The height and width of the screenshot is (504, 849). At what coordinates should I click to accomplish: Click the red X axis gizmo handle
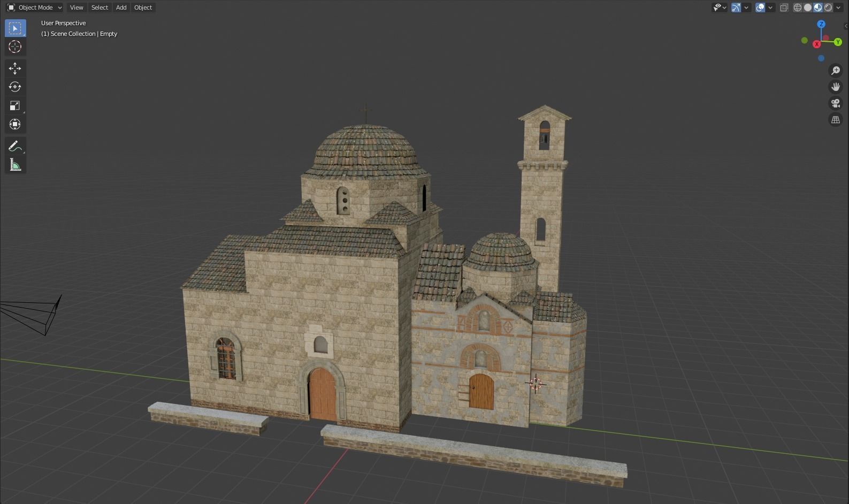click(x=816, y=44)
